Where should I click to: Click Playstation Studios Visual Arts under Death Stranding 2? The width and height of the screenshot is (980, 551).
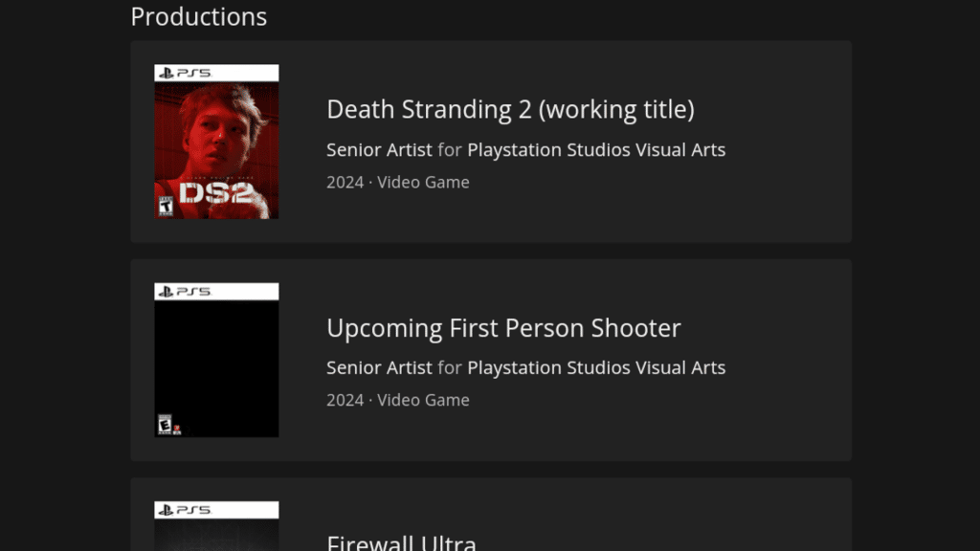[x=596, y=150]
